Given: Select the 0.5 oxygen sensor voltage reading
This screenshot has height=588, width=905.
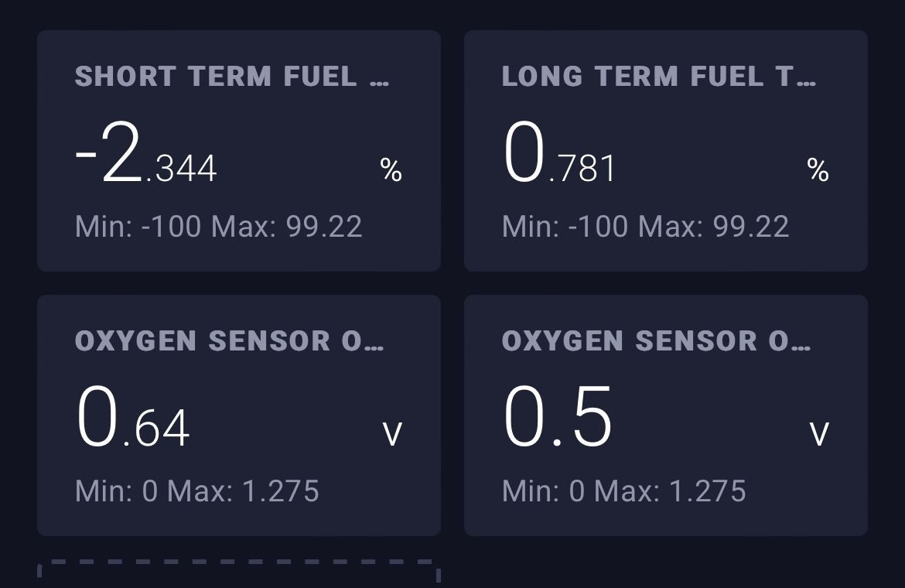Looking at the screenshot, I should [x=558, y=419].
